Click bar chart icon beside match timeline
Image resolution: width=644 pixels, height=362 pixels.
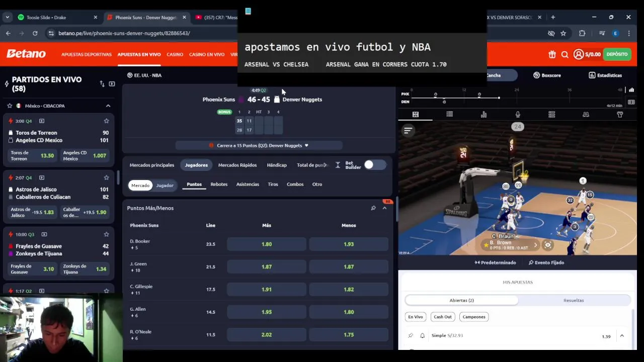[631, 90]
